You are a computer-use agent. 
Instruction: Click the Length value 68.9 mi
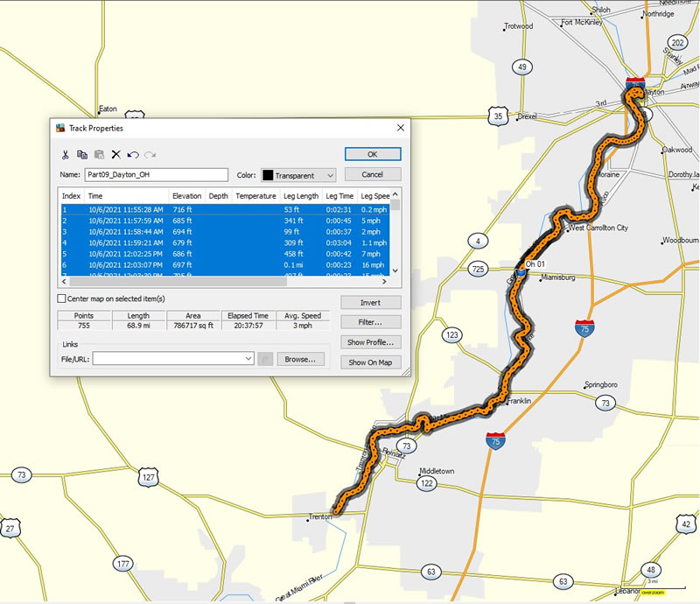pos(138,326)
